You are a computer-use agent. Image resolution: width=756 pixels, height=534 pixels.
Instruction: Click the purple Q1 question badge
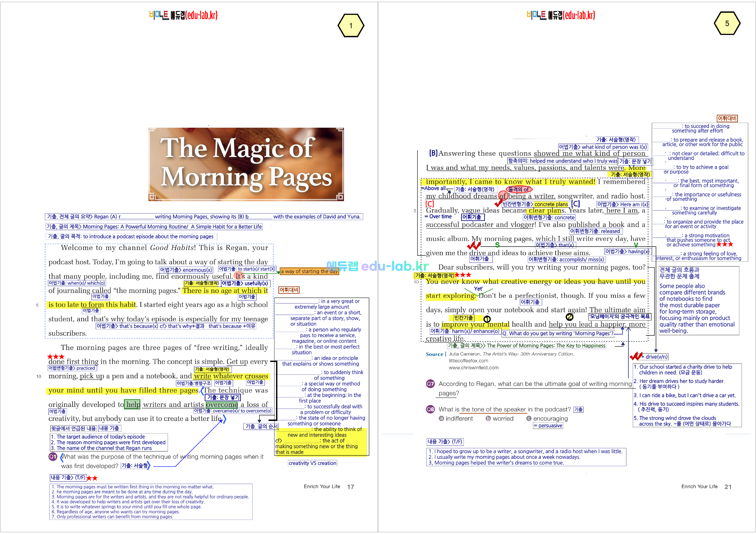[x=53, y=456]
